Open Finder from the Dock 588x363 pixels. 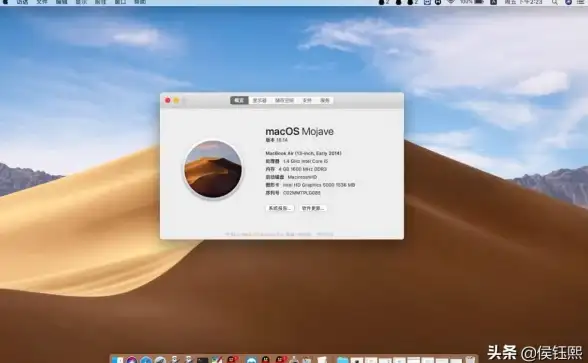(x=117, y=360)
